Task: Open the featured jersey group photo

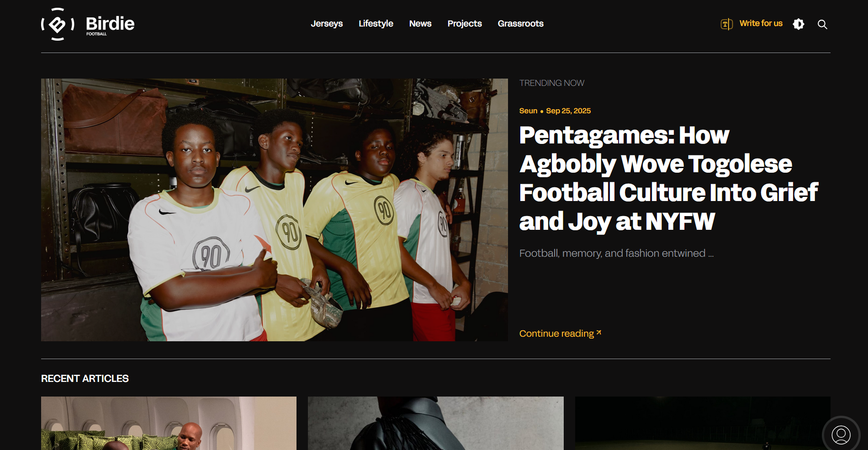Action: 274,210
